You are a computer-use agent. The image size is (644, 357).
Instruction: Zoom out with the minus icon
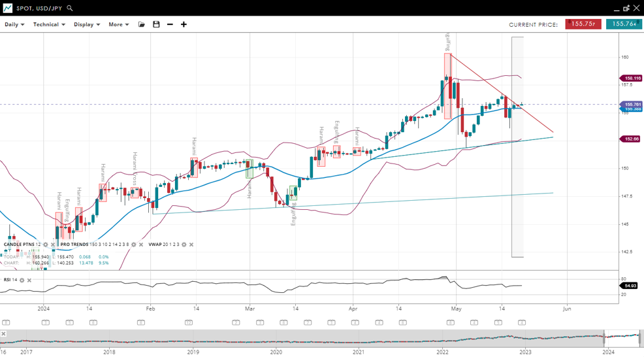point(170,25)
